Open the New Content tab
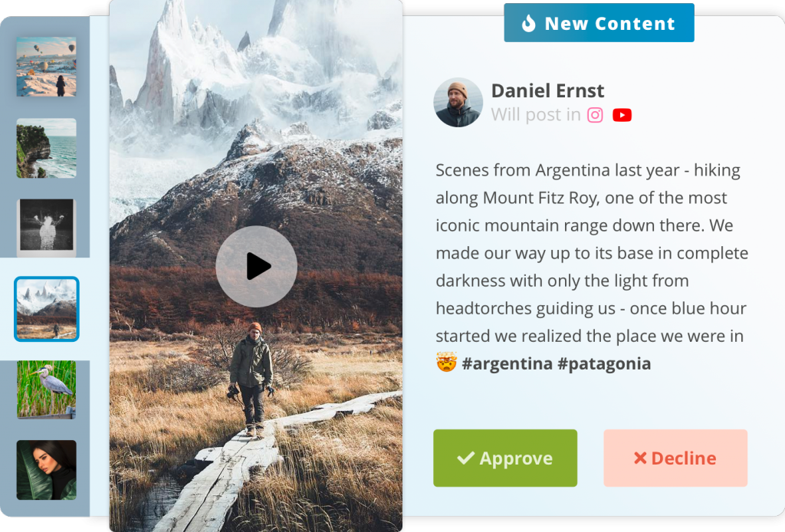785x532 pixels. 599,23
